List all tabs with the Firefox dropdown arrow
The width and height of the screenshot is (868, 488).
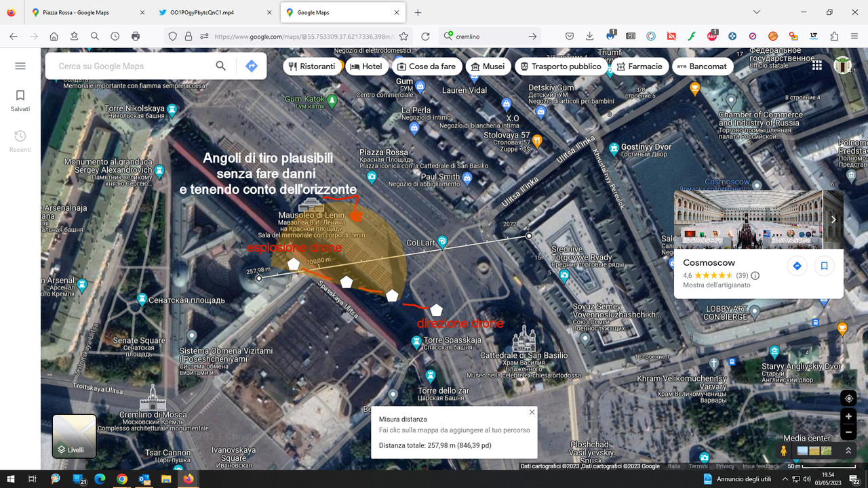(x=757, y=12)
